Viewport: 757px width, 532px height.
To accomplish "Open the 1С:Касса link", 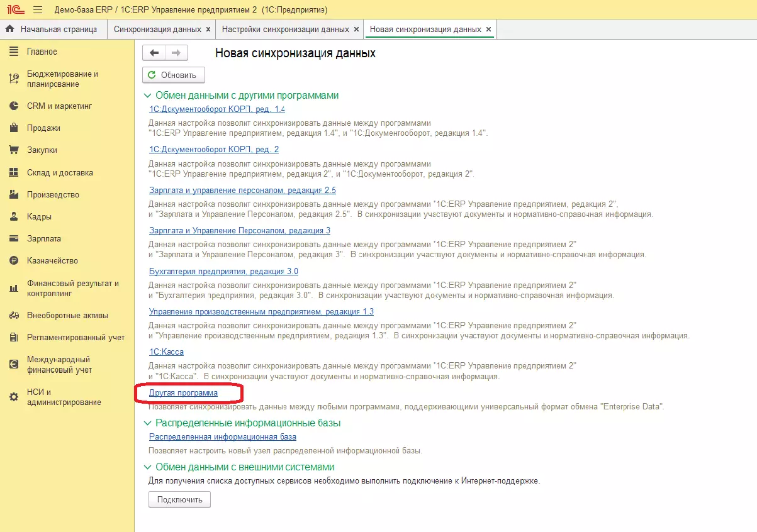I will (166, 352).
